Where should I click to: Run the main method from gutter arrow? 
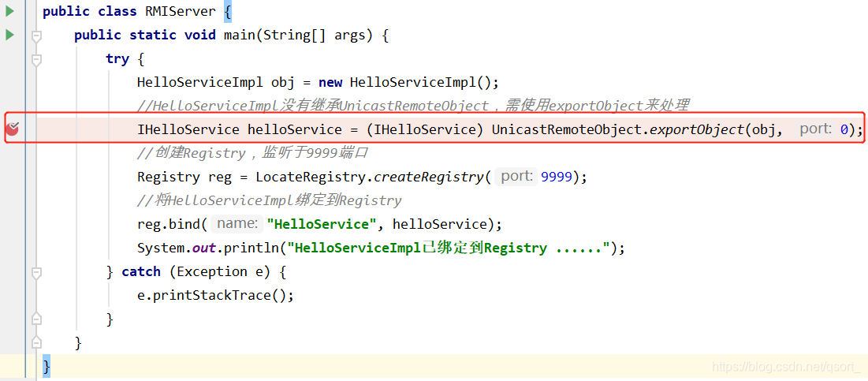tap(9, 35)
